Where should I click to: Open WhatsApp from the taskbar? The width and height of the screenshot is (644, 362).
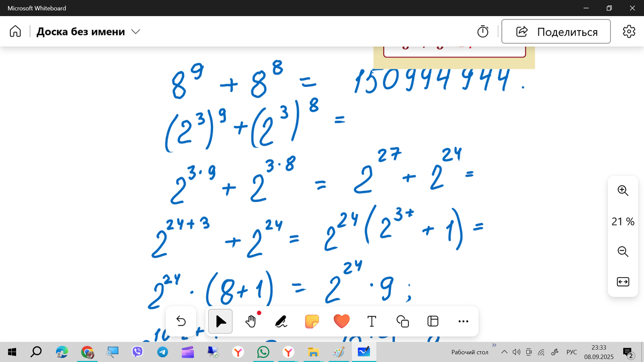(263, 352)
